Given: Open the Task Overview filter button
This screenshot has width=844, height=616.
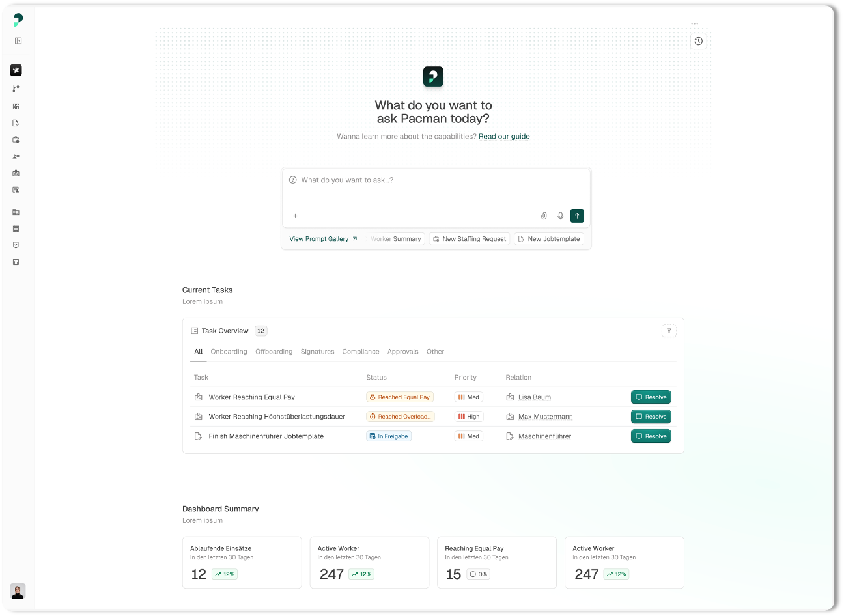Looking at the screenshot, I should click(x=669, y=331).
